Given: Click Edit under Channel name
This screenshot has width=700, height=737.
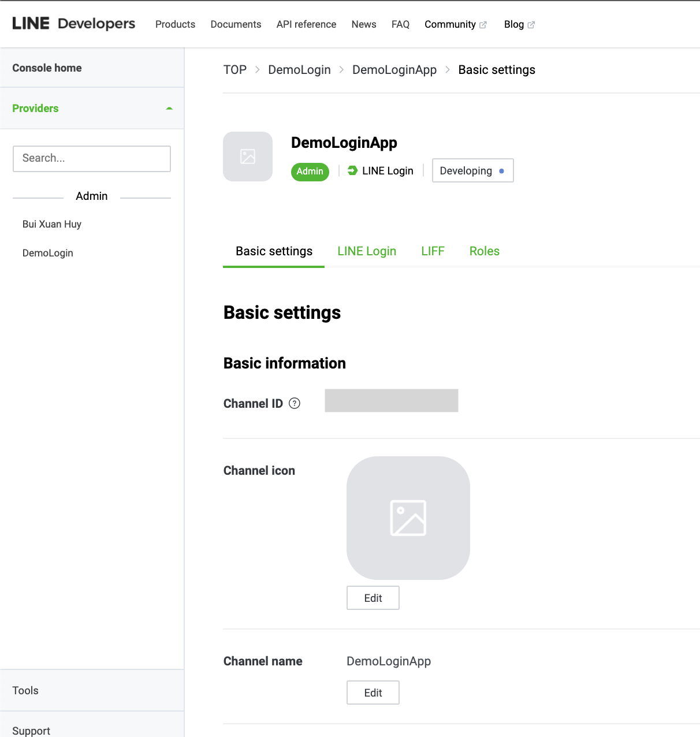Looking at the screenshot, I should click(x=373, y=693).
